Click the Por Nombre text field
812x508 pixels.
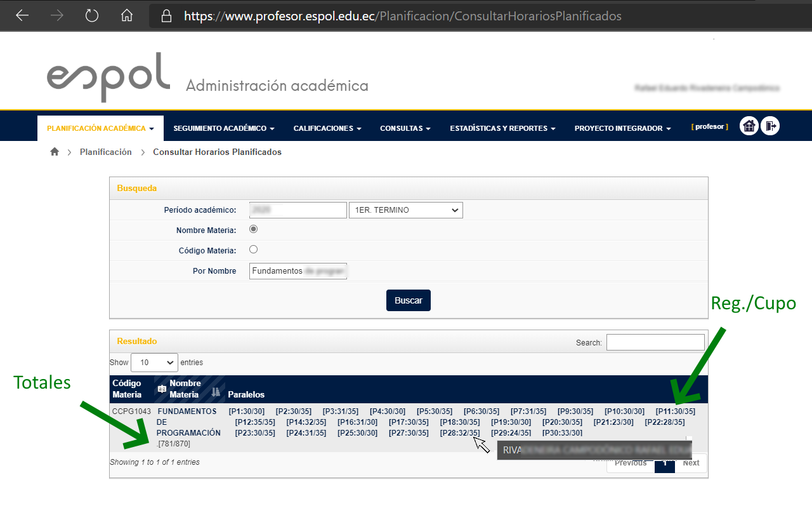click(298, 271)
